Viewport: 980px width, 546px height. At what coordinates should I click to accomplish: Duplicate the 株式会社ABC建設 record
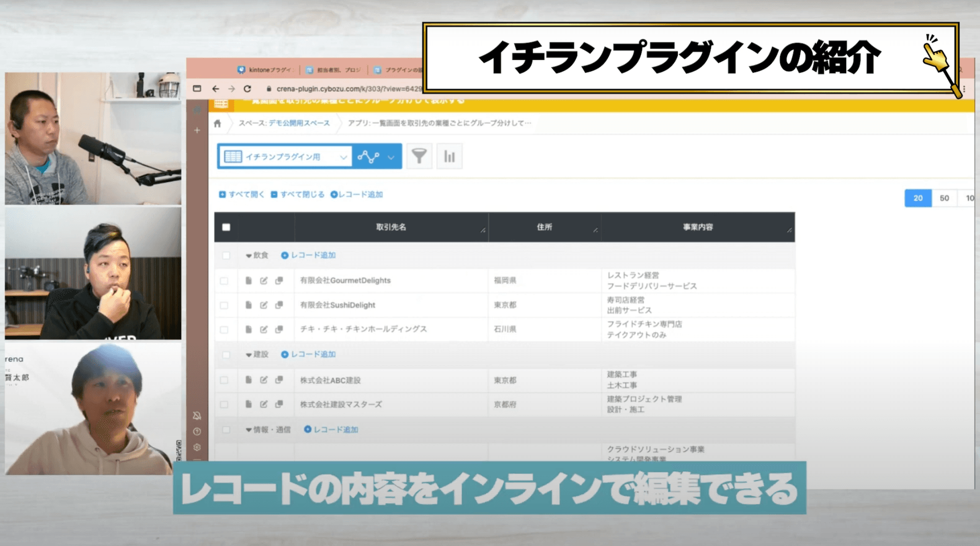pos(279,379)
